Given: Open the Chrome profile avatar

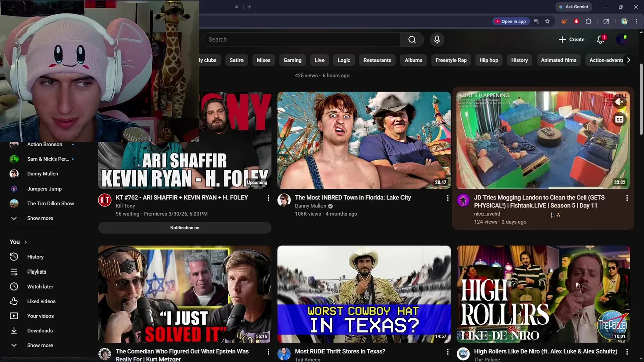Looking at the screenshot, I should 624,21.
